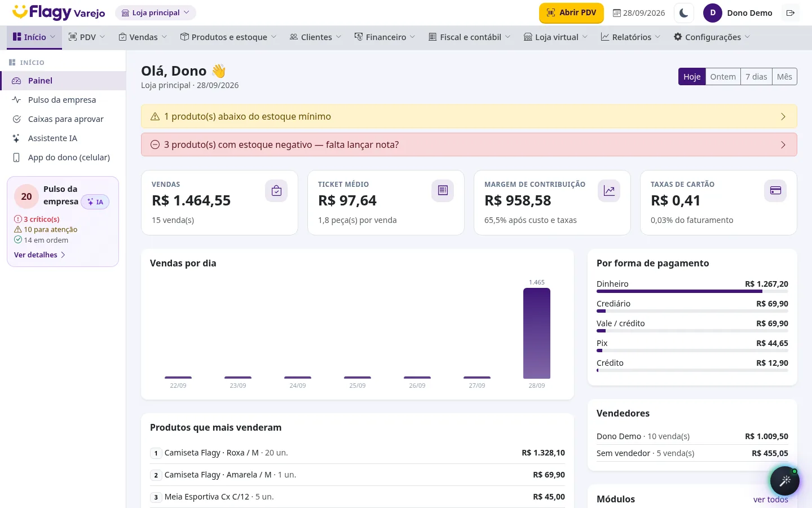The image size is (812, 508).
Task: Open Pulso da empresa sidebar item
Action: 63,100
